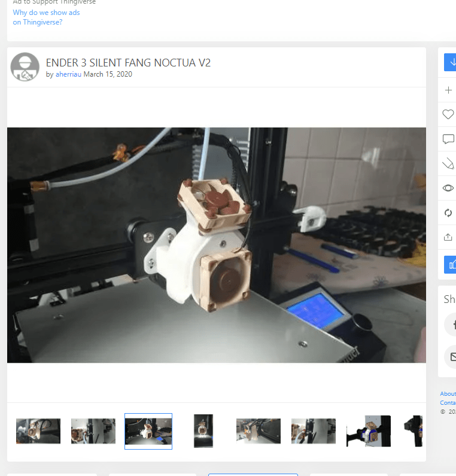Select the seventh thumbnail showing the CAD render
Viewport: 456px width, 476px height.
pos(369,431)
